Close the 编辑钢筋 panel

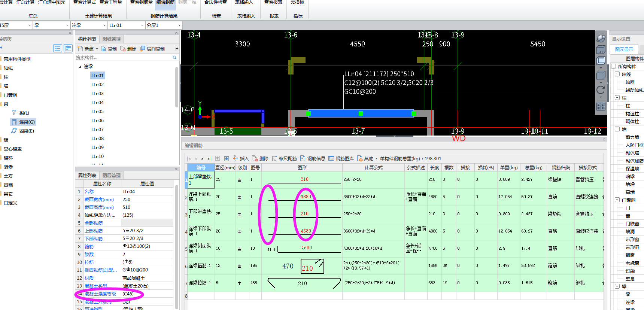pyautogui.click(x=604, y=139)
